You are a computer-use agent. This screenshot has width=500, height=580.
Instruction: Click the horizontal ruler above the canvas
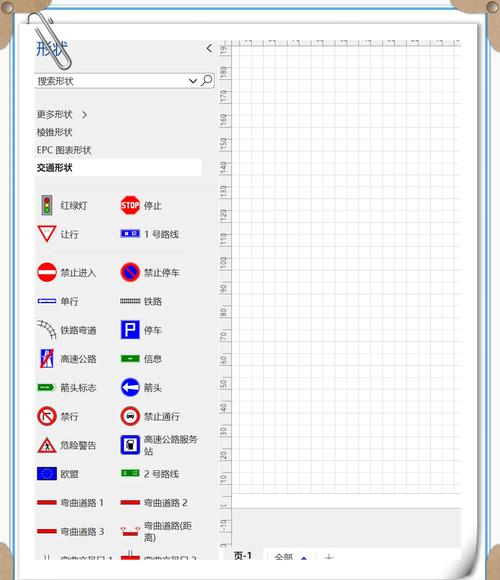(346, 43)
